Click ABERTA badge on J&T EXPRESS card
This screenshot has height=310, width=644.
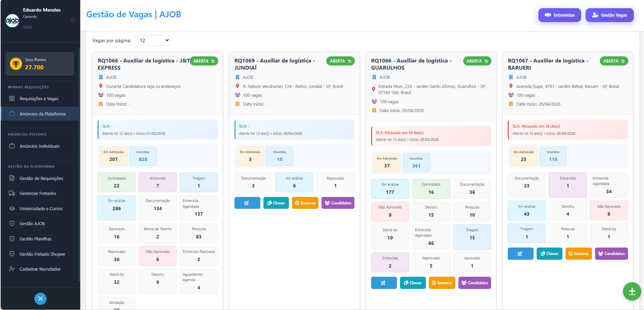[x=204, y=61]
